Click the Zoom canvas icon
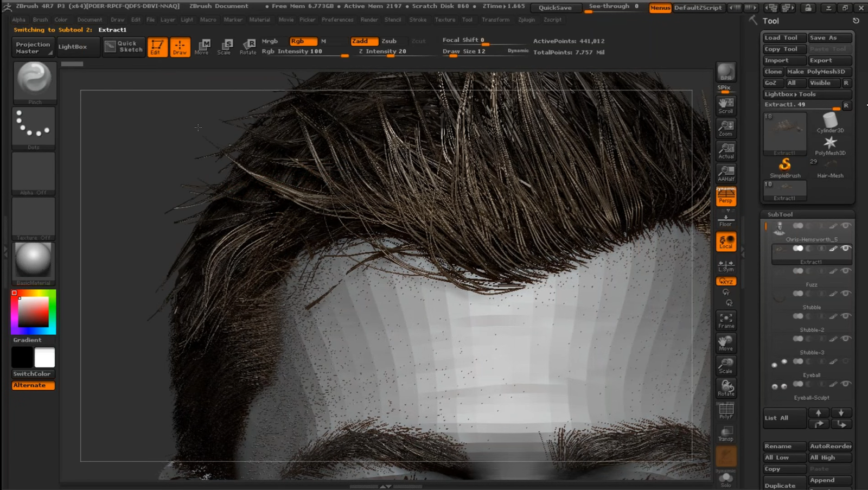 [x=726, y=128]
